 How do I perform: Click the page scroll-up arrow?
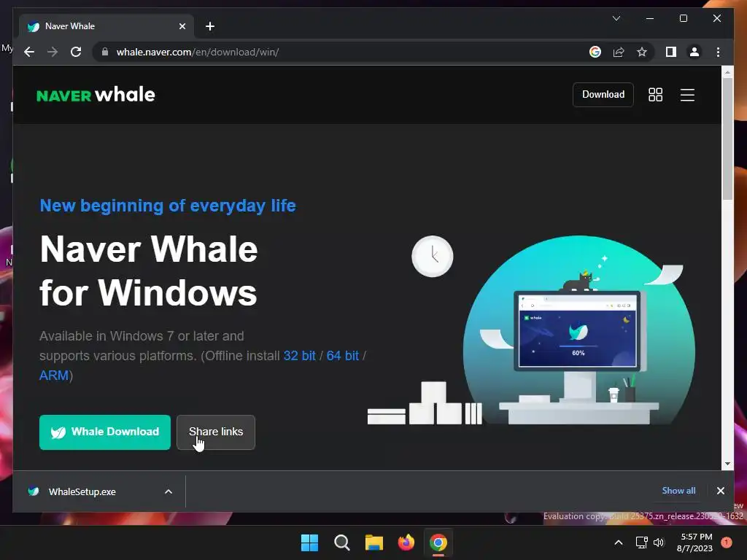(x=727, y=72)
